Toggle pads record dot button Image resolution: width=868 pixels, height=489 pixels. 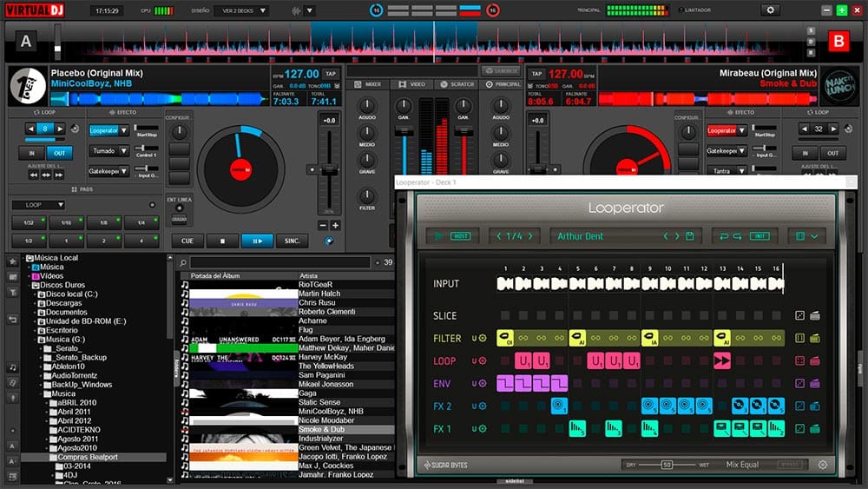tap(152, 205)
